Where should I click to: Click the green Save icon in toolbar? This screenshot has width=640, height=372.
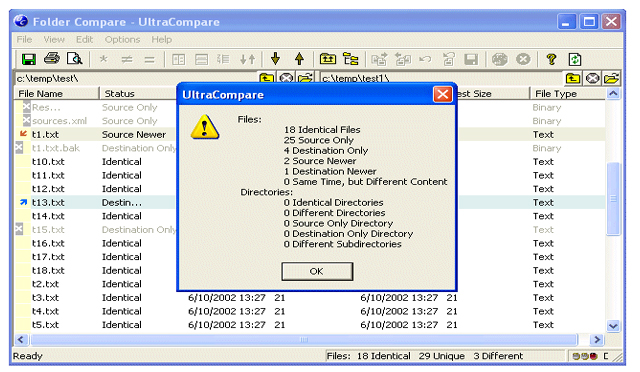29,60
